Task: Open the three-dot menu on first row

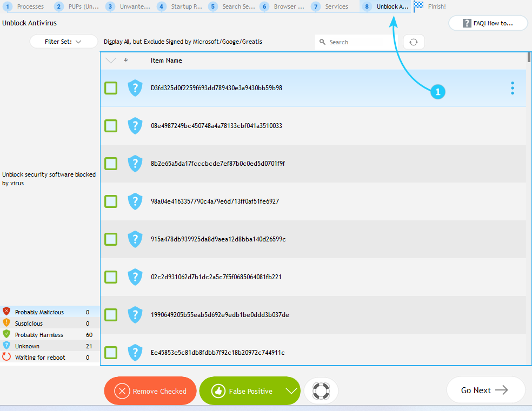Action: click(x=512, y=88)
